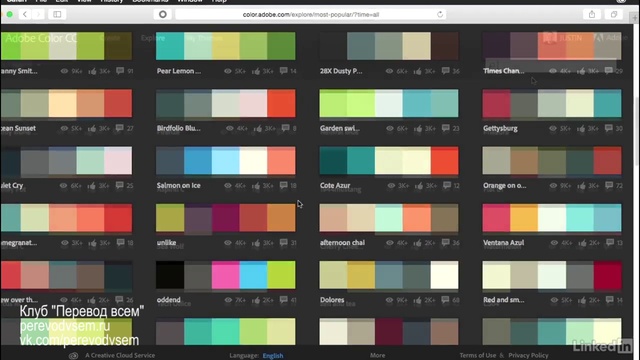Open the Gettysburg theme title
The height and width of the screenshot is (360, 640).
500,128
